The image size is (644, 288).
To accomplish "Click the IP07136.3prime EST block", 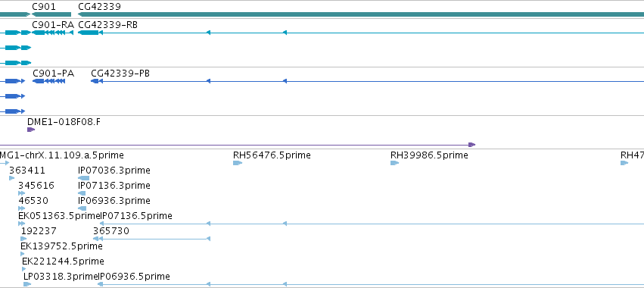I will pyautogui.click(x=82, y=193).
